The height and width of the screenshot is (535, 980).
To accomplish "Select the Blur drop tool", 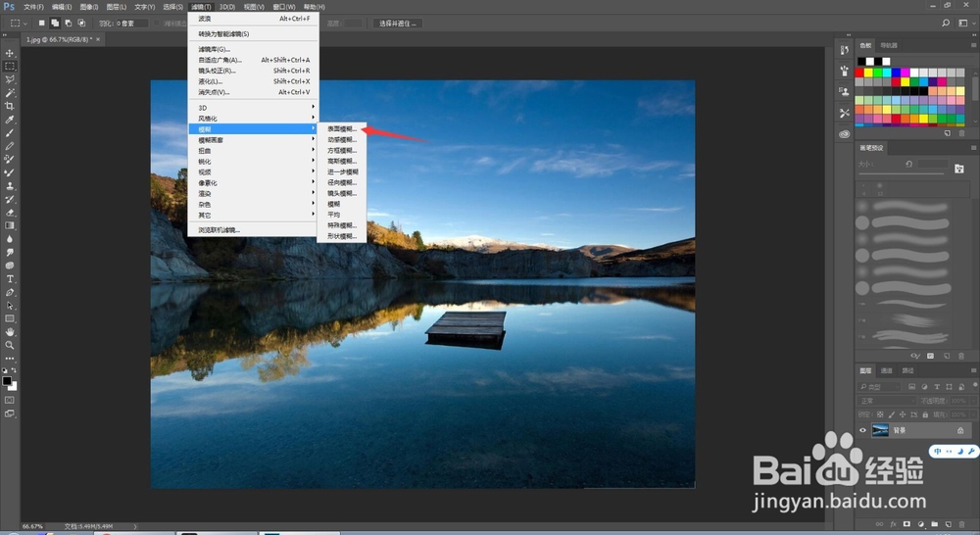I will click(10, 239).
